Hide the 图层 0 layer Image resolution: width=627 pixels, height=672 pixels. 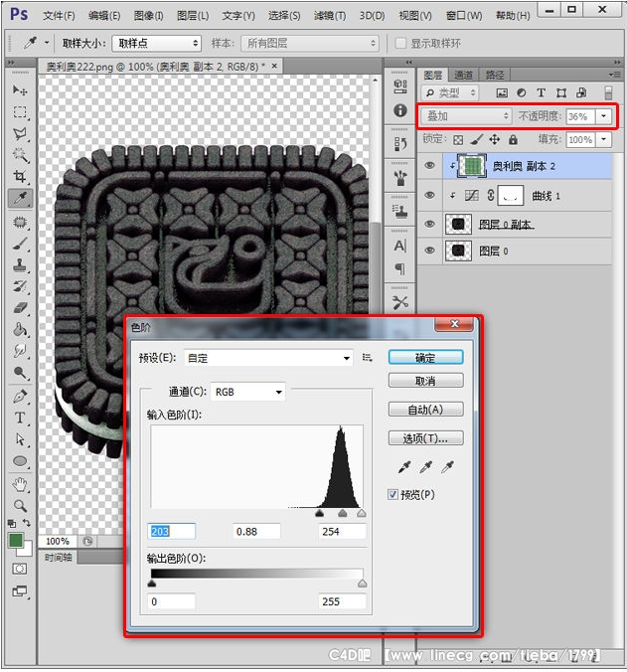(429, 251)
